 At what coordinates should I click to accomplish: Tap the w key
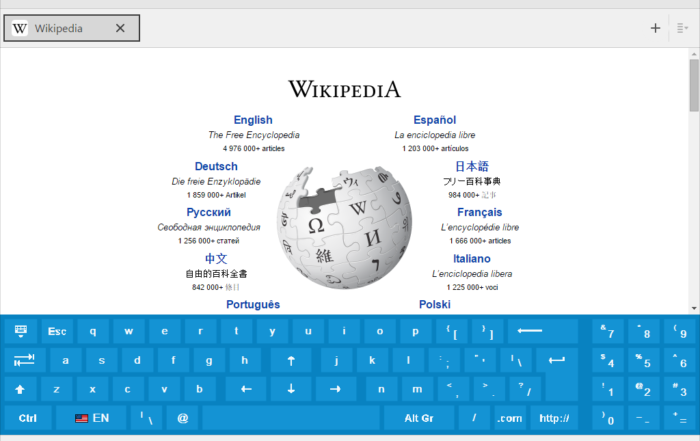[129, 331]
